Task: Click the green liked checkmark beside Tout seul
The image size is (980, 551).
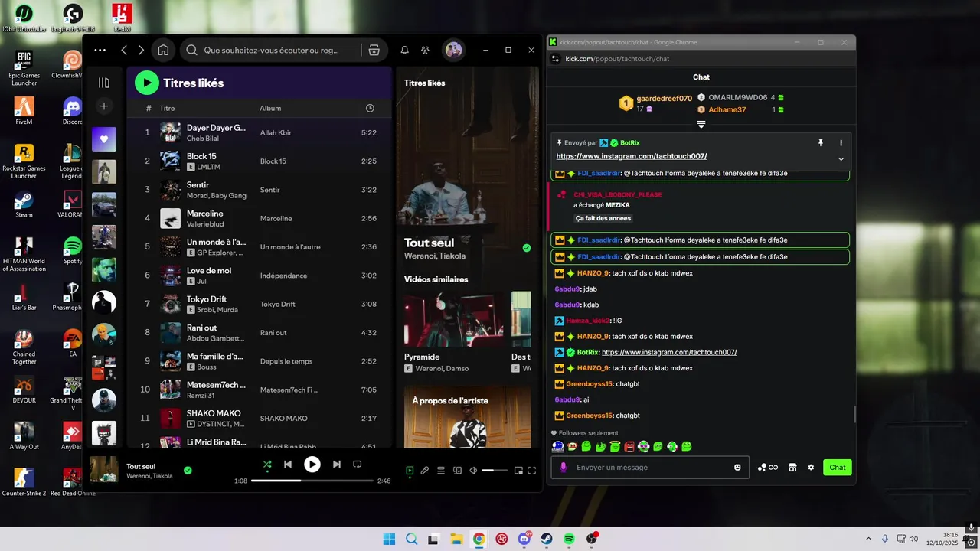Action: pyautogui.click(x=188, y=470)
